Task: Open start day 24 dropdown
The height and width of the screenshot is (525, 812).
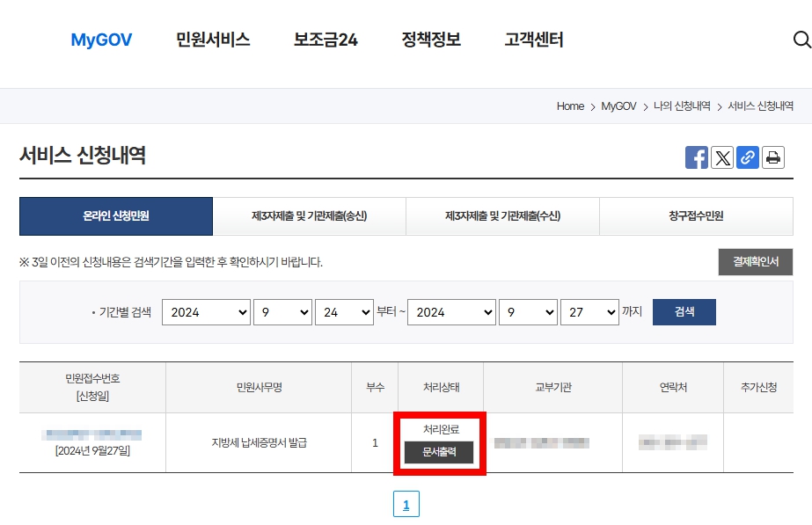Action: (344, 312)
